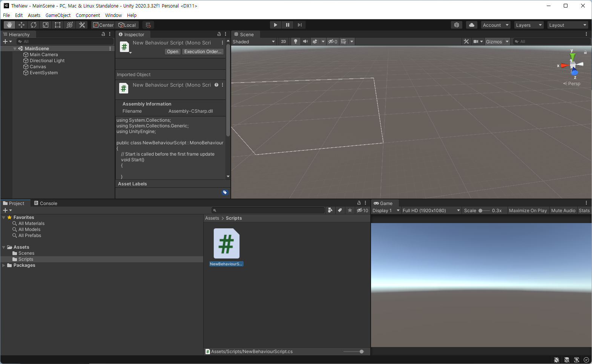Screen dimensions: 592x364
Task: Select Scenes folder in Project
Action: pos(26,253)
